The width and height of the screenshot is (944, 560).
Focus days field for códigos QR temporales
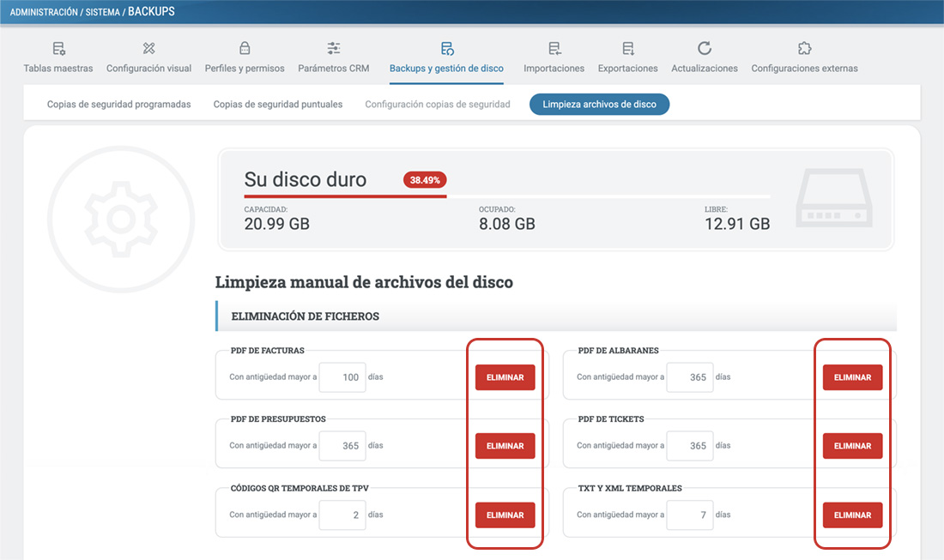tap(342, 515)
